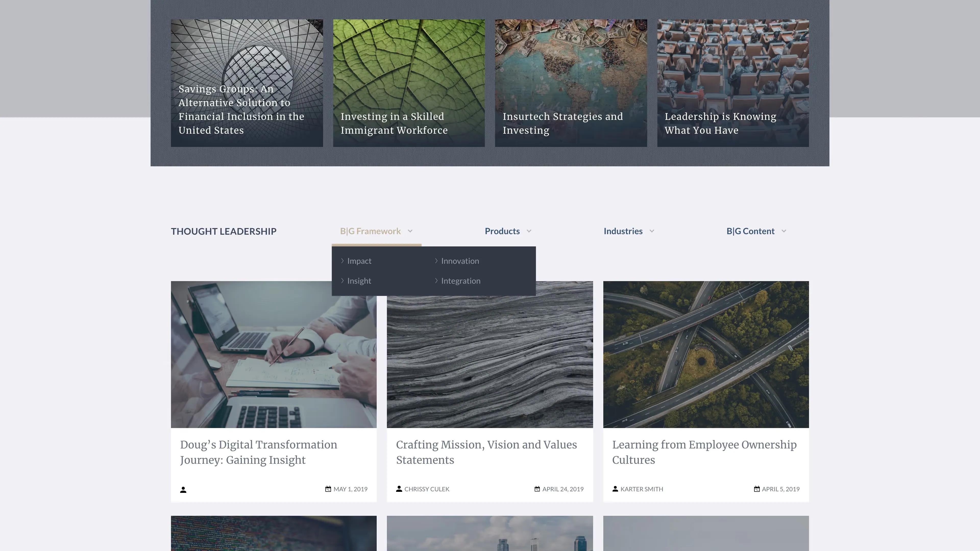The image size is (980, 551).
Task: Expand the B|G Framework chevron arrow
Action: pyautogui.click(x=410, y=231)
